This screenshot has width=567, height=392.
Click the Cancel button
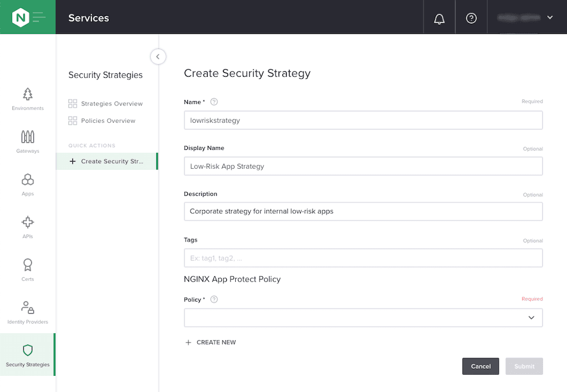(480, 366)
